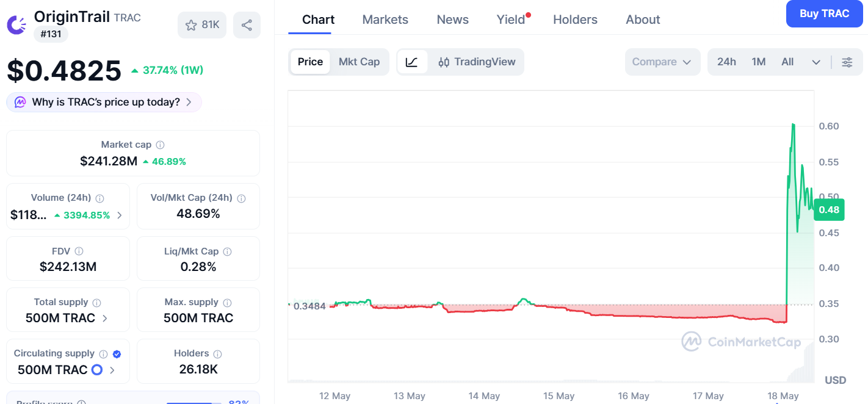Image resolution: width=868 pixels, height=404 pixels.
Task: Click the FDV info icon
Action: pyautogui.click(x=79, y=251)
